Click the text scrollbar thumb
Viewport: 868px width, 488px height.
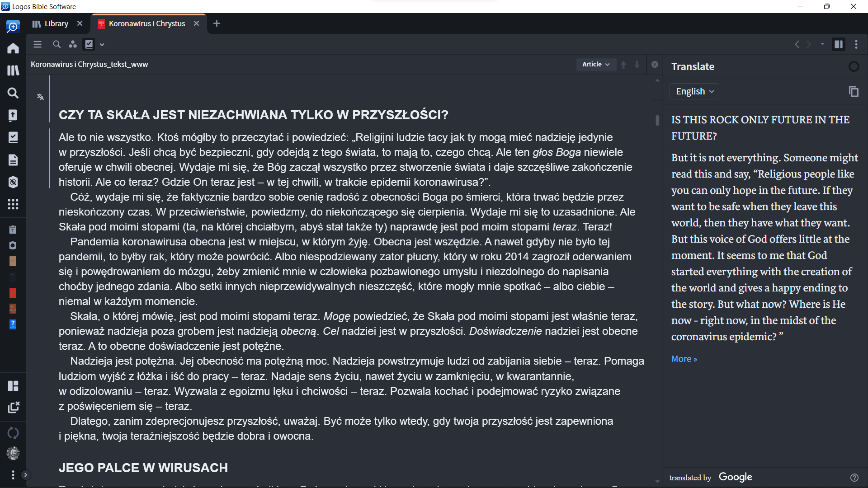tap(657, 120)
